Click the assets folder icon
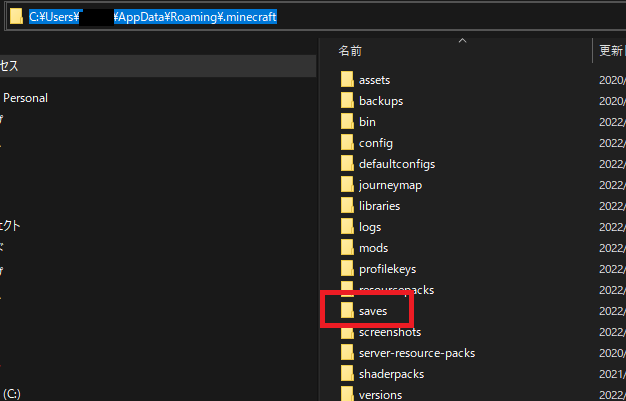626x401 pixels. [x=347, y=80]
